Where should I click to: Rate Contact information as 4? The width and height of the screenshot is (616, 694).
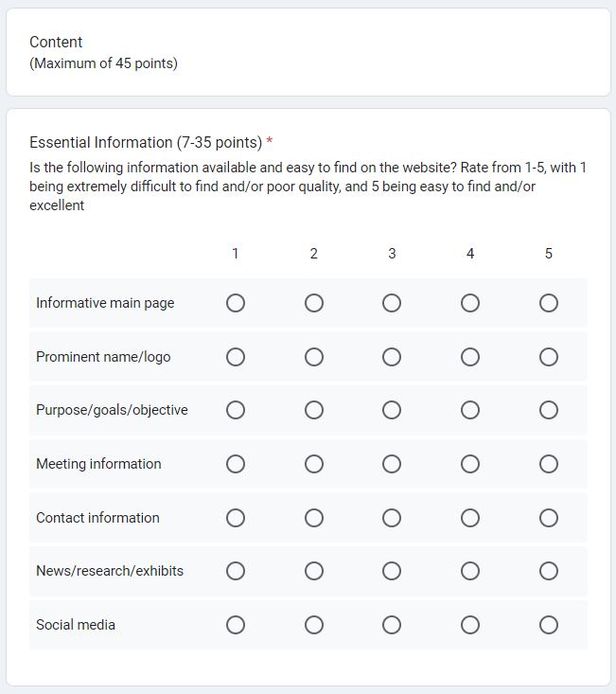(470, 518)
